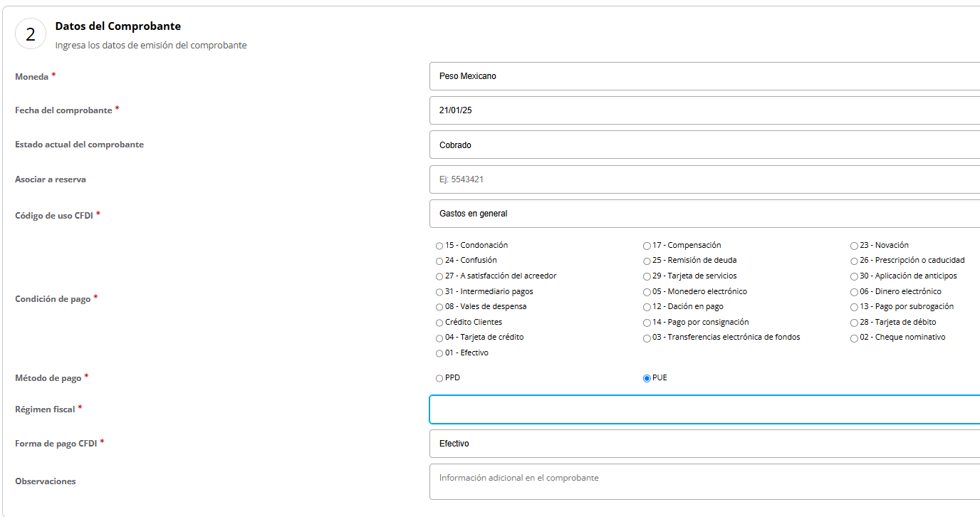Image resolution: width=980 pixels, height=517 pixels.
Task: Open the Forma de pago CFDI dropdown
Action: [x=704, y=444]
